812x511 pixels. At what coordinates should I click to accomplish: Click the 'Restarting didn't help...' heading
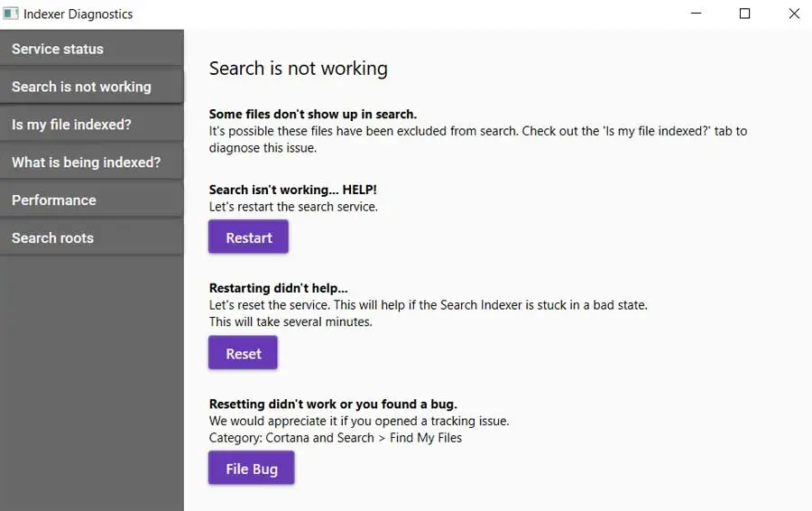point(278,288)
